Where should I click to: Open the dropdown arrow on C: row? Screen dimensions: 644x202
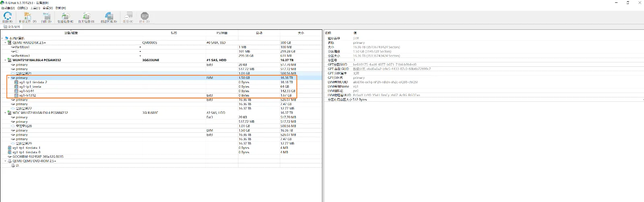point(140,52)
